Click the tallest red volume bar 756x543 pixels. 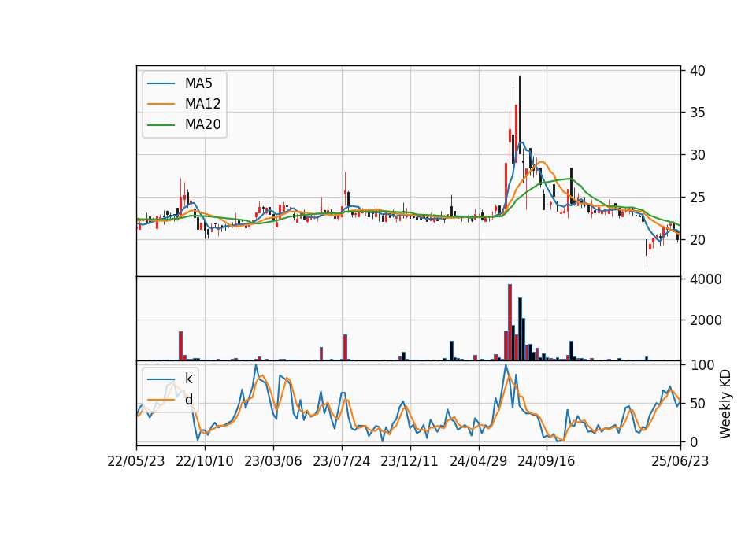pos(510,323)
